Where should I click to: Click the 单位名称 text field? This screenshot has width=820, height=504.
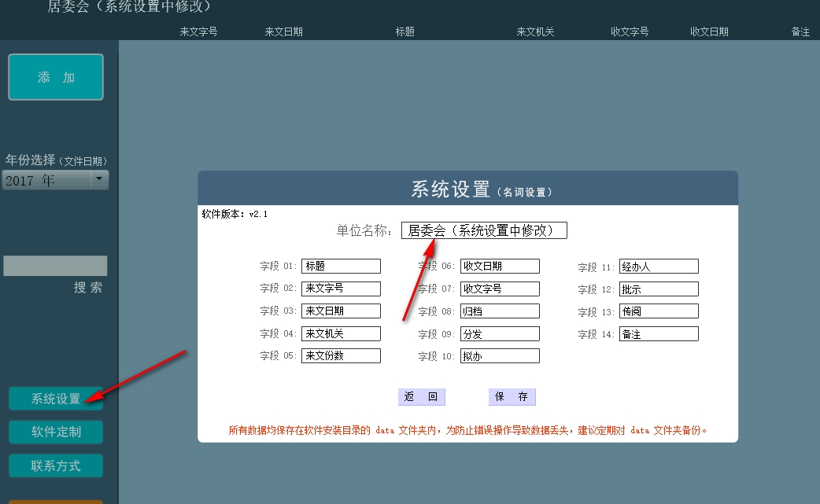pyautogui.click(x=484, y=230)
